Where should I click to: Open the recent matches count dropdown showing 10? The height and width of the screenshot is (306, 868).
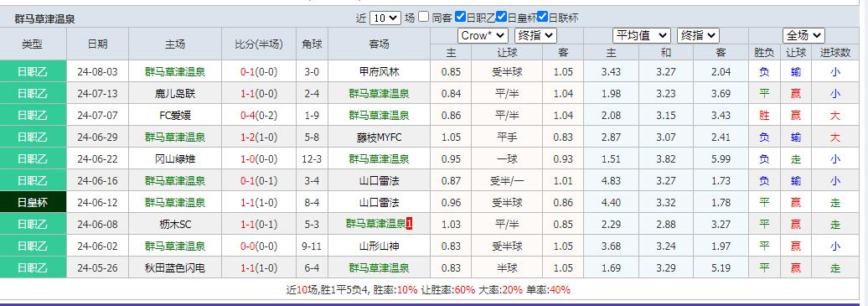tap(385, 18)
